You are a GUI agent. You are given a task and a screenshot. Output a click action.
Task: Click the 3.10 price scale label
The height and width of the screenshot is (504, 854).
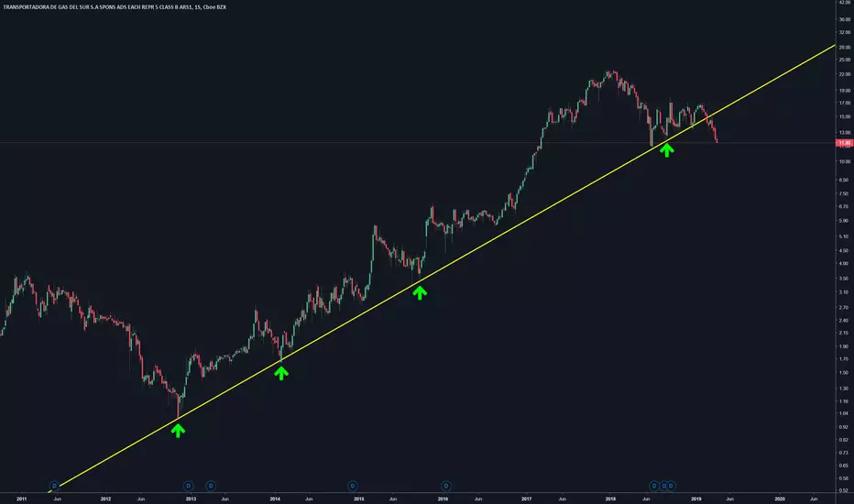pyautogui.click(x=844, y=292)
